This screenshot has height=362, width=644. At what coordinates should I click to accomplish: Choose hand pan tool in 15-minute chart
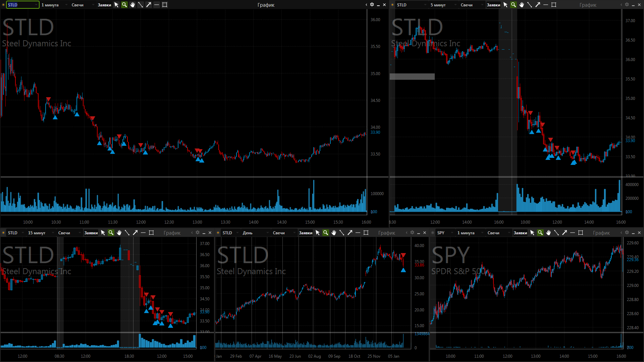119,233
